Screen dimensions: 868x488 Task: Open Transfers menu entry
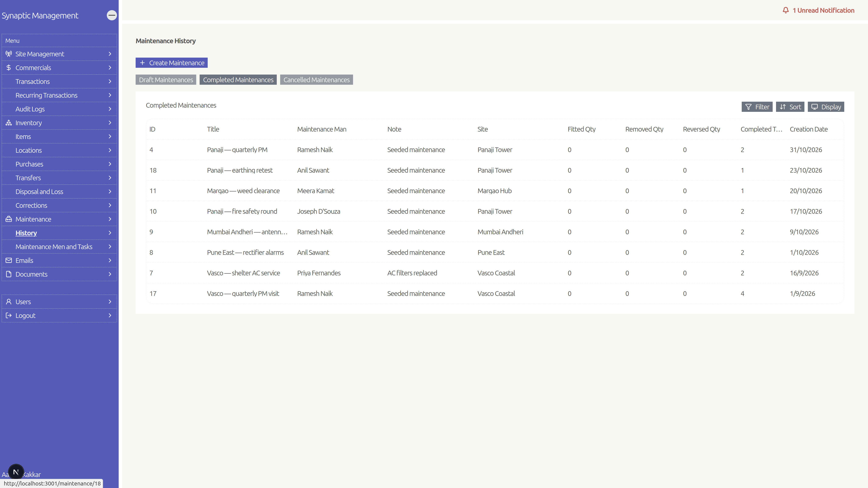tap(59, 178)
